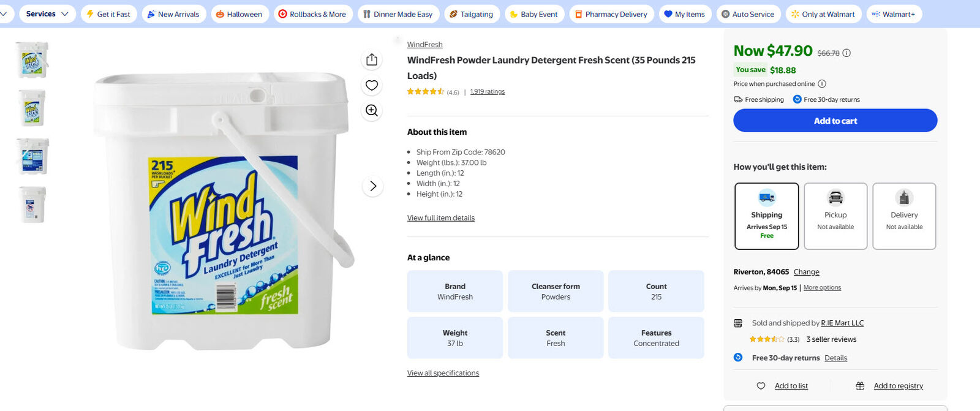Click the zoom magnifier icon on the image

(x=372, y=110)
